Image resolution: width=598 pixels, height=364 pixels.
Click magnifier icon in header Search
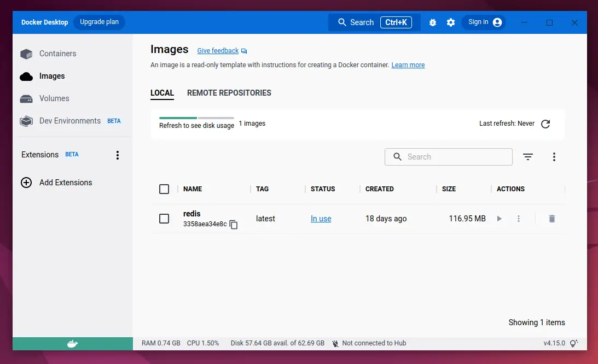[342, 22]
